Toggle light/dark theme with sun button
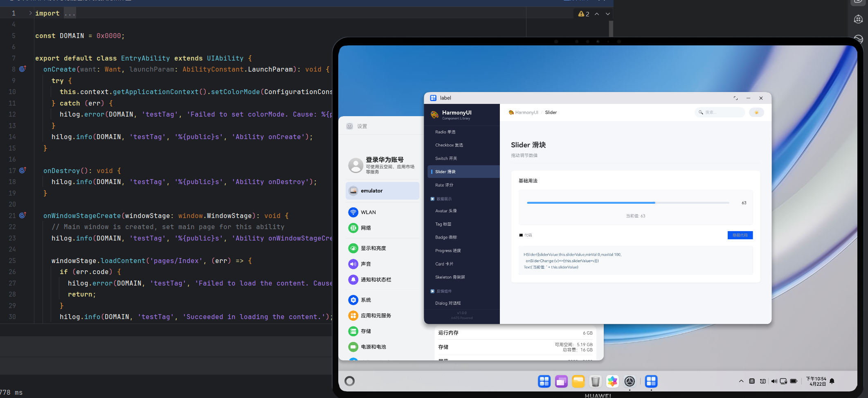 756,112
